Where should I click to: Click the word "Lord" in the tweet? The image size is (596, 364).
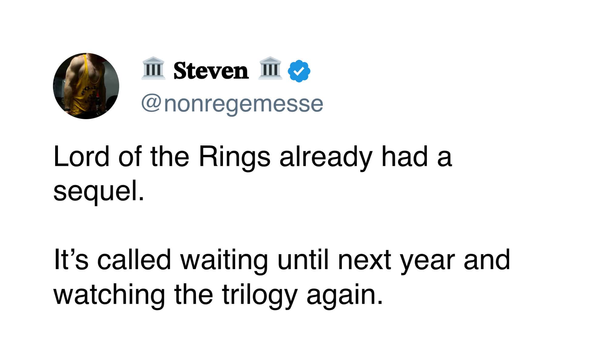tap(81, 157)
